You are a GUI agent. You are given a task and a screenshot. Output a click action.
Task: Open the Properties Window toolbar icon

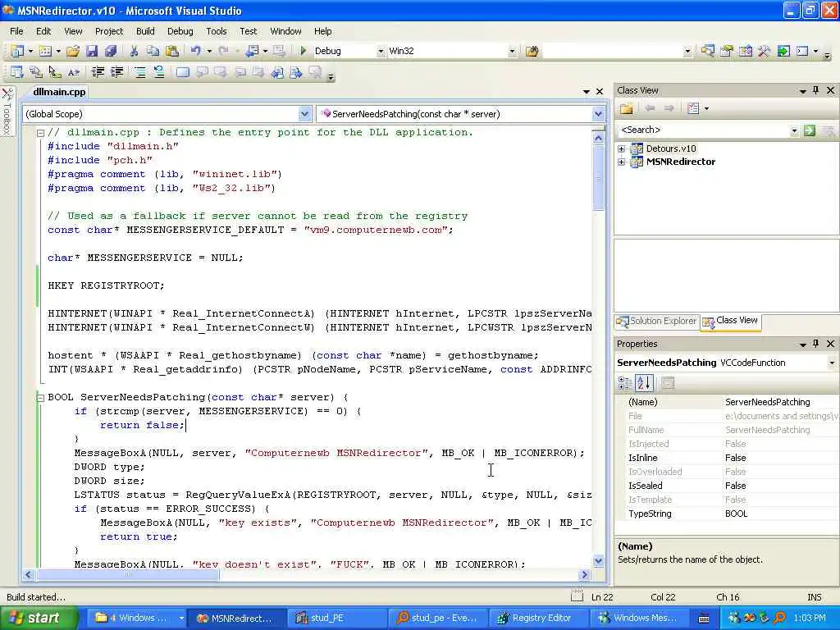coord(727,51)
